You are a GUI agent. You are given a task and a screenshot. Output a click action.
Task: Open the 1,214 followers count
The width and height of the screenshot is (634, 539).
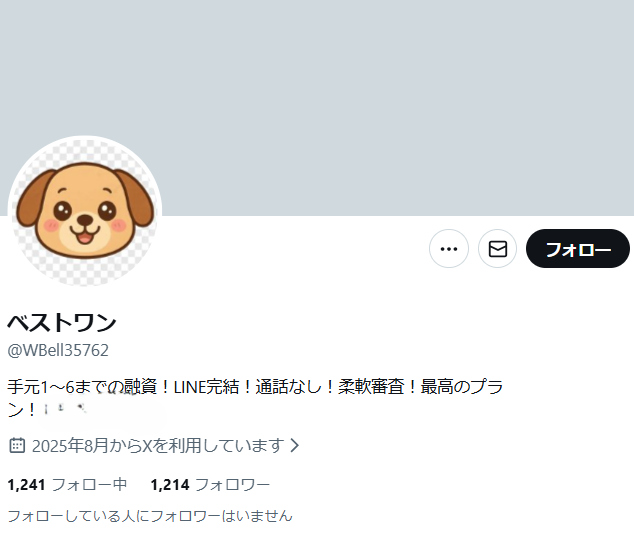pos(170,484)
